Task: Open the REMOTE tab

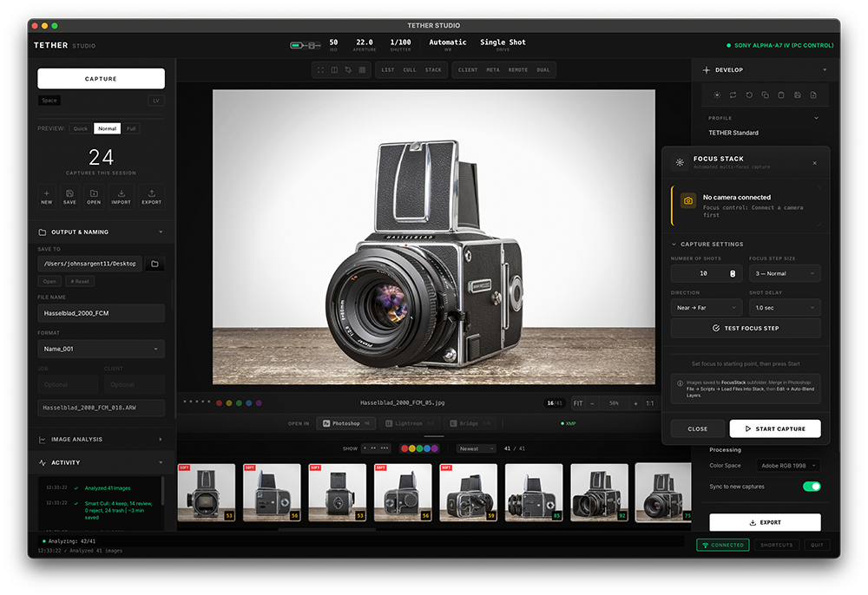Action: [517, 70]
